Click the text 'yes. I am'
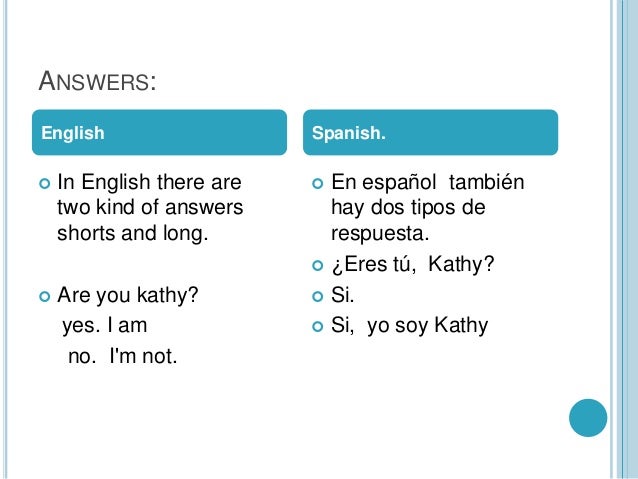Screen dimensions: 638x479 click(x=105, y=326)
